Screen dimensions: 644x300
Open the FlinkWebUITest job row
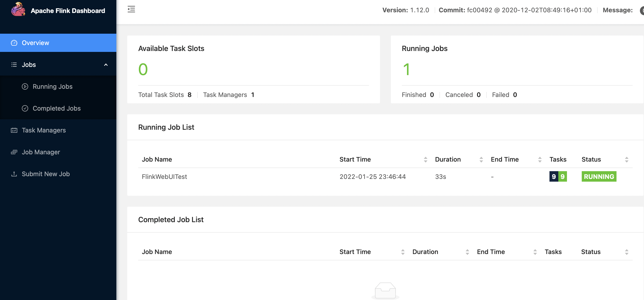click(164, 177)
